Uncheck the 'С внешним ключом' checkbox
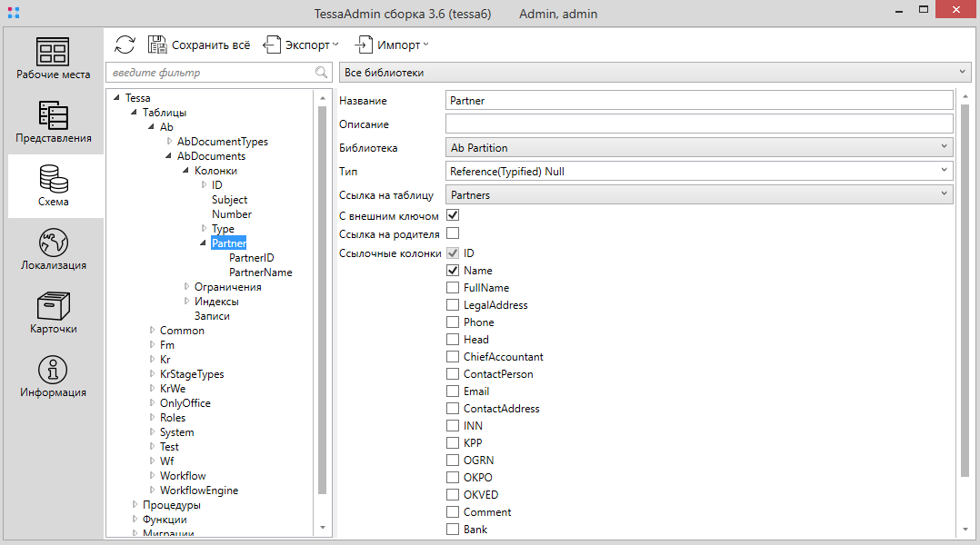Image resolution: width=980 pixels, height=545 pixels. [x=453, y=216]
